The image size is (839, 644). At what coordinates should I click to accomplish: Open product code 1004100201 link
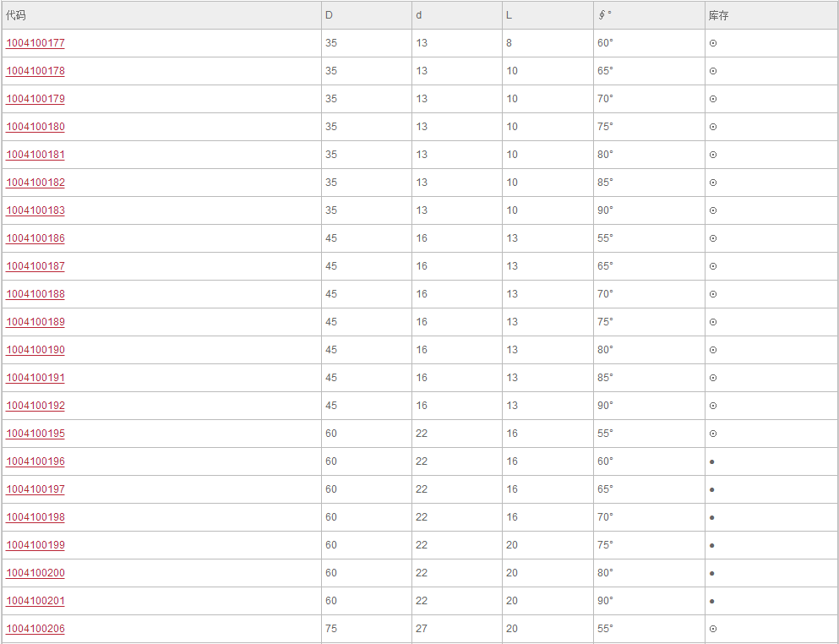pos(35,601)
